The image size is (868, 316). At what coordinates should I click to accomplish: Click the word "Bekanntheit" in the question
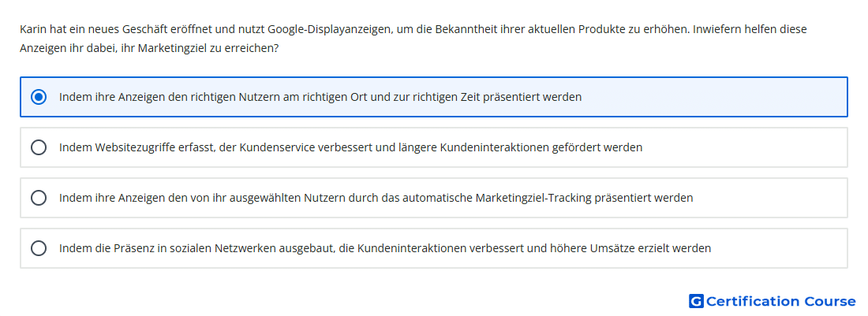(x=462, y=29)
